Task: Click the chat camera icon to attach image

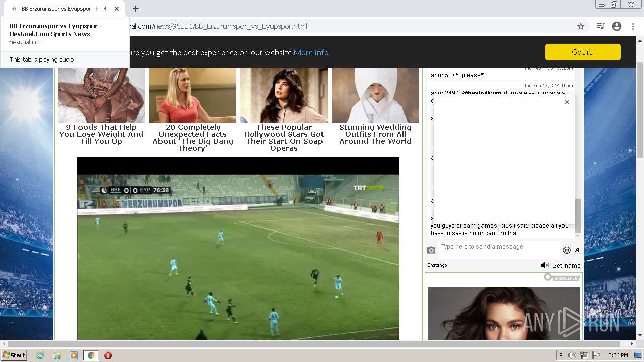Action: coord(431,250)
